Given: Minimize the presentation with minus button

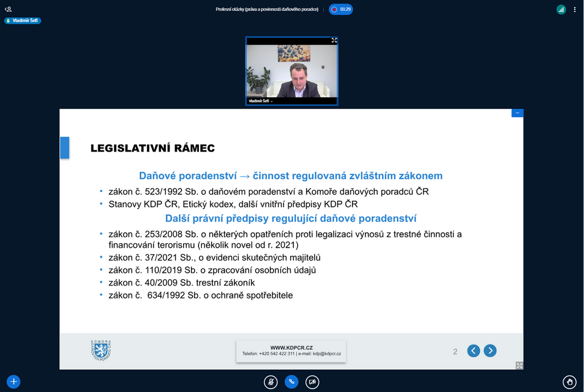Looking at the screenshot, I should tap(517, 113).
